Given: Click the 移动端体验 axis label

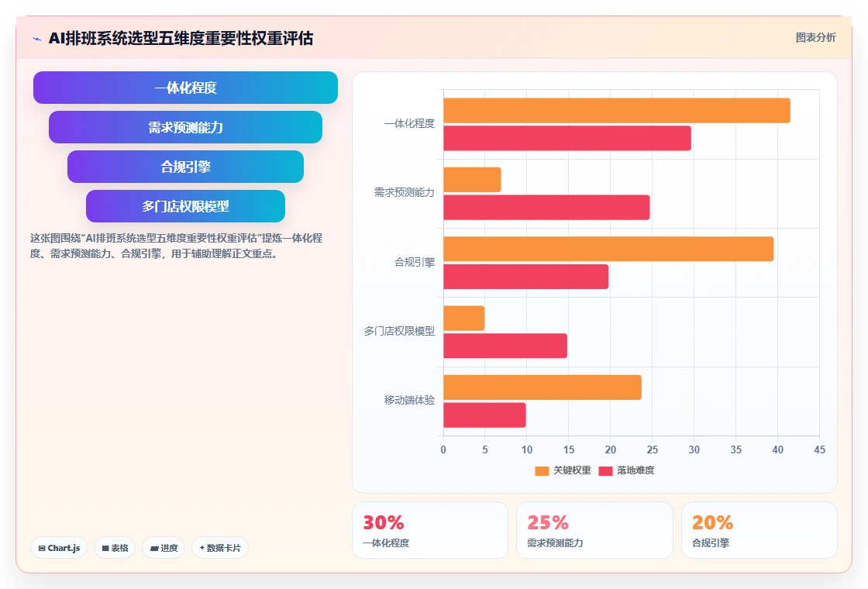Looking at the screenshot, I should [x=410, y=400].
